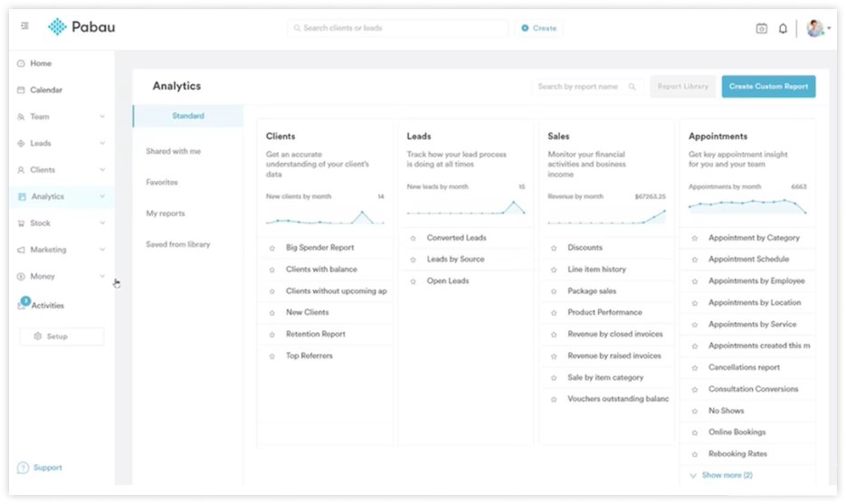Switch to Shared with me tab
846x504 pixels.
point(173,151)
